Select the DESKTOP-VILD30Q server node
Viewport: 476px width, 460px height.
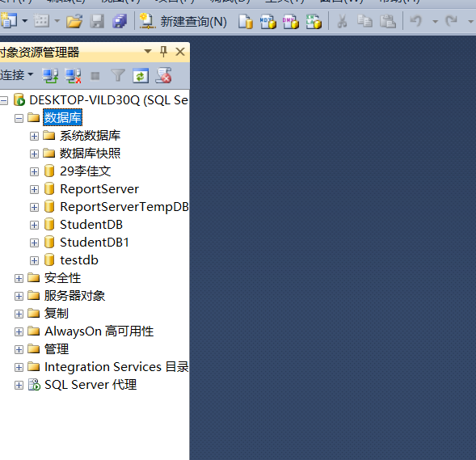pos(108,100)
